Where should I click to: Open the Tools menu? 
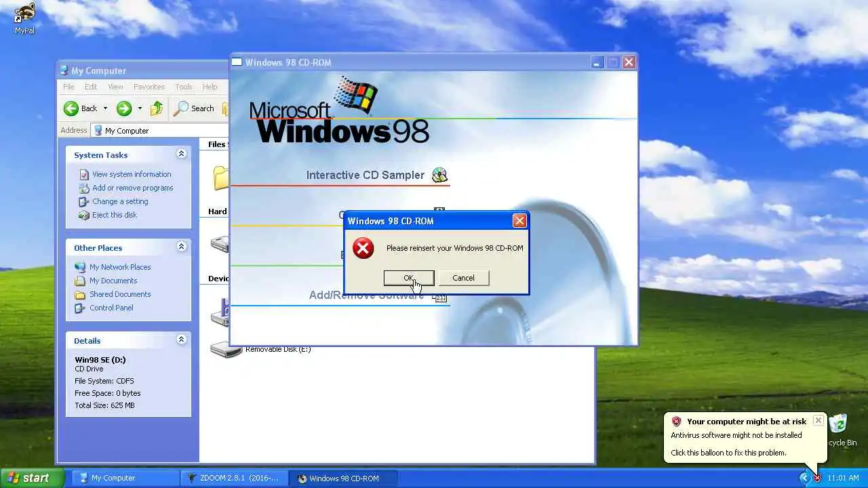[184, 87]
